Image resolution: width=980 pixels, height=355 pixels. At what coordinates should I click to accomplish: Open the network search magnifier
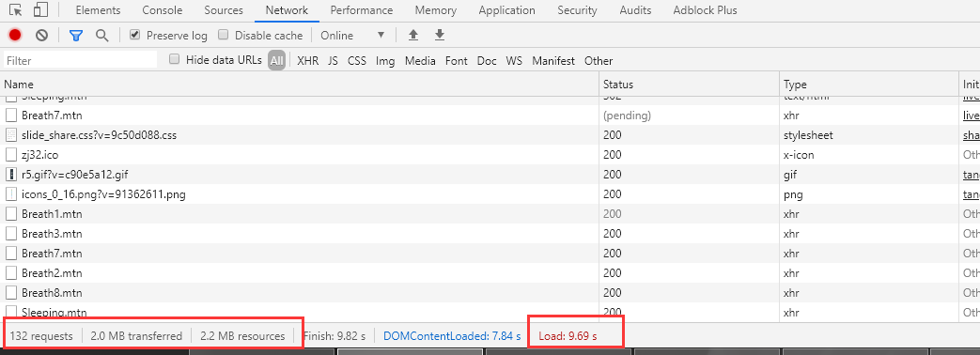[x=101, y=36]
